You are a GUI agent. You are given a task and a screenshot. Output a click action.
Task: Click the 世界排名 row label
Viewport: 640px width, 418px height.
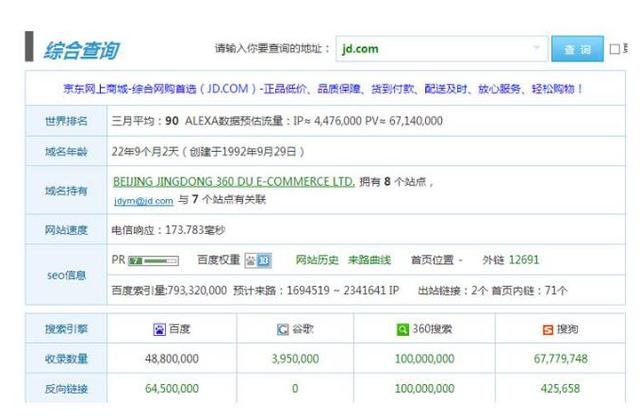[x=66, y=121]
